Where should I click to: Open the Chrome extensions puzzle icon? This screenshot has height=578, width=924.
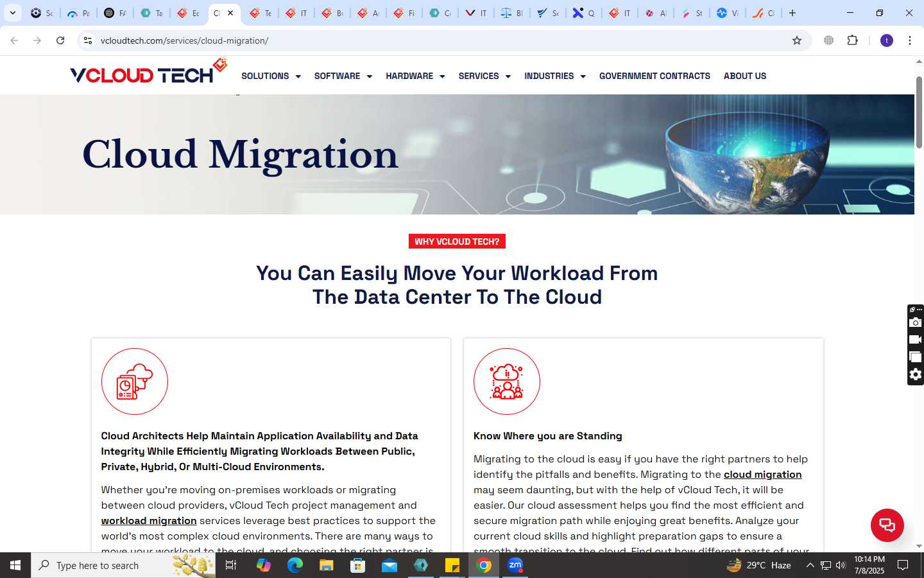coord(852,40)
